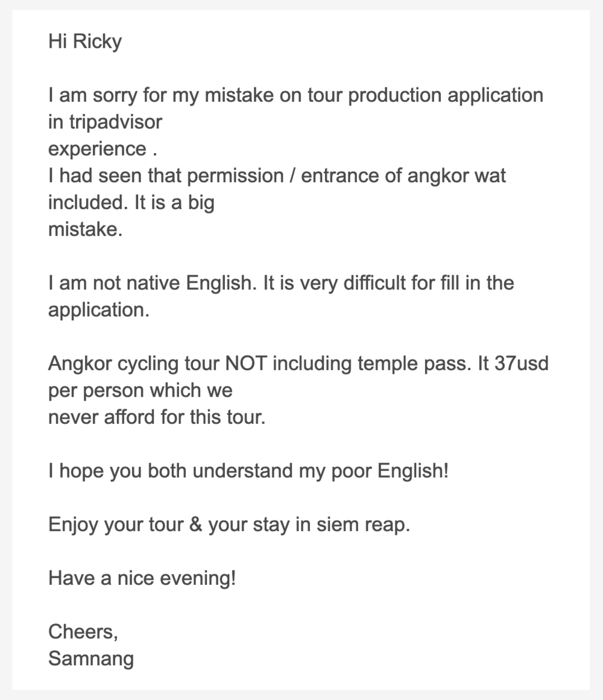Image resolution: width=603 pixels, height=700 pixels.
Task: Click the phrase "included. It is a big"
Action: coord(131,203)
